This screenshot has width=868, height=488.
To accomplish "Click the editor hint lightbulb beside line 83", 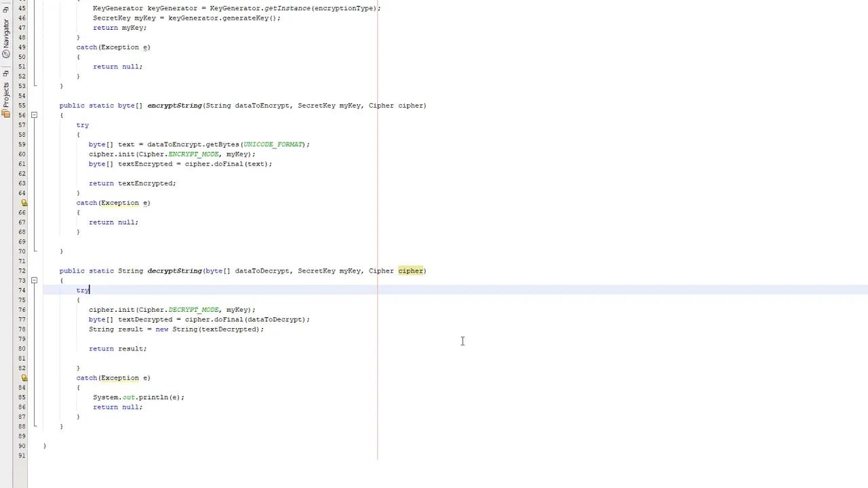I will [24, 378].
